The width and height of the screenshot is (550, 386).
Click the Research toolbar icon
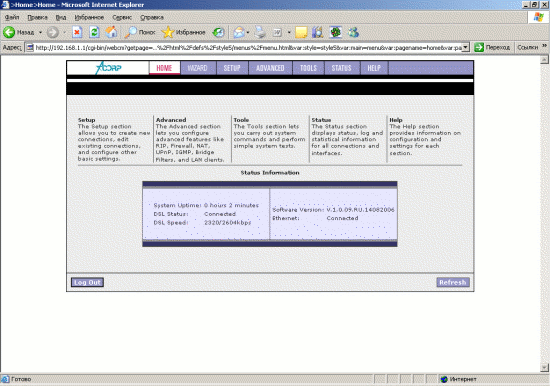pos(318,33)
